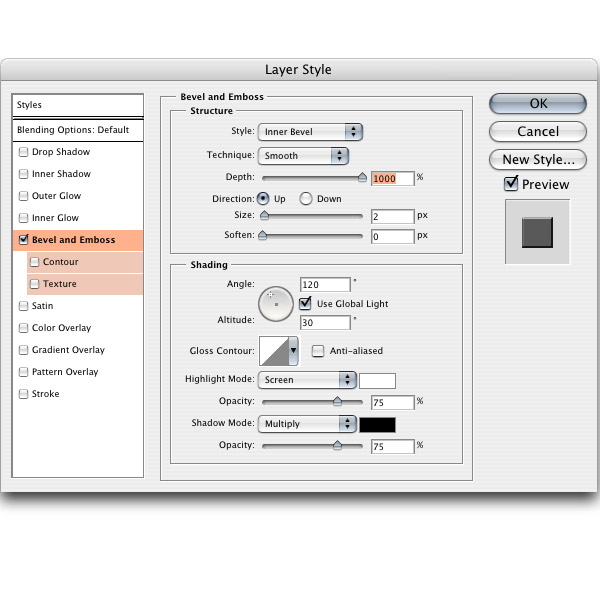Viewport: 600px width, 600px height.
Task: Click the Highlight Opacity slider handle
Action: pos(337,401)
